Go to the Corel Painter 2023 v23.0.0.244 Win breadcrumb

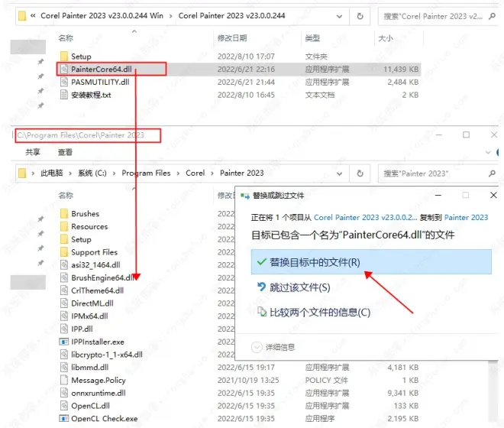[x=102, y=15]
